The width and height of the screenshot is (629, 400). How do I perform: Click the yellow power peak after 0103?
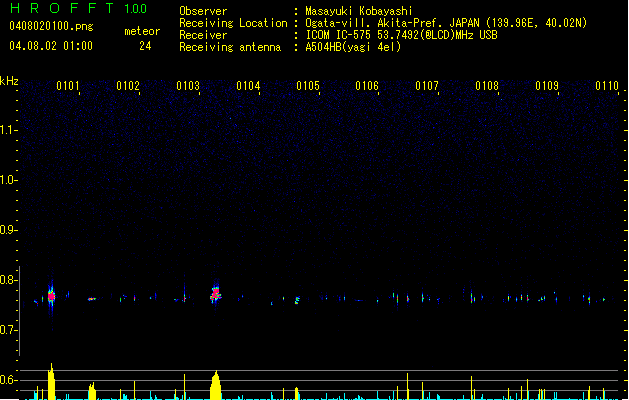216,385
